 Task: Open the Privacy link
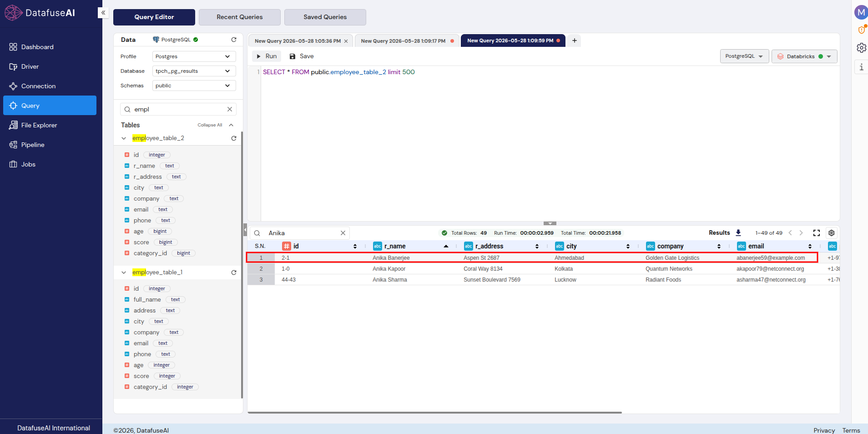click(824, 430)
